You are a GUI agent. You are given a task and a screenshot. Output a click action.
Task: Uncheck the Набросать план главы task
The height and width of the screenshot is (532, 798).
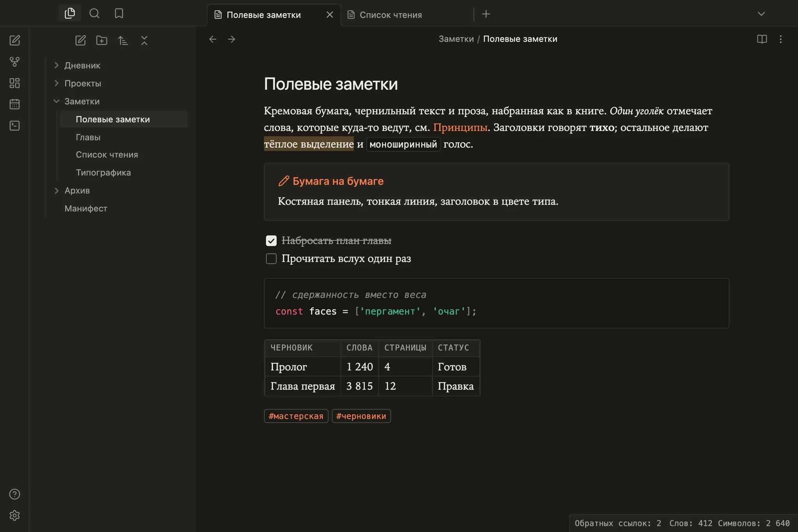[271, 240]
